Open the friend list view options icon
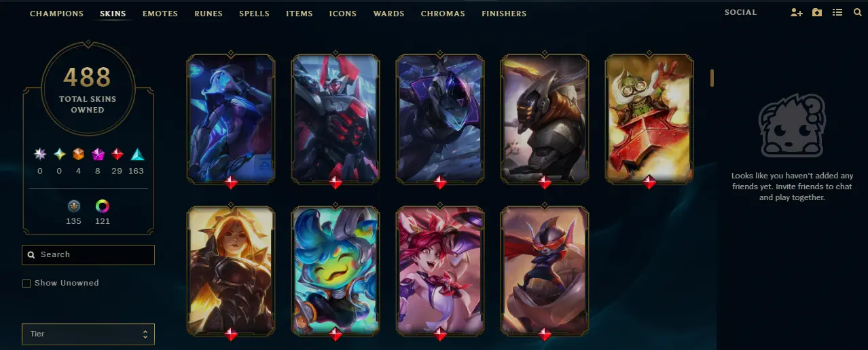Image resolution: width=868 pixels, height=350 pixels. 837,13
